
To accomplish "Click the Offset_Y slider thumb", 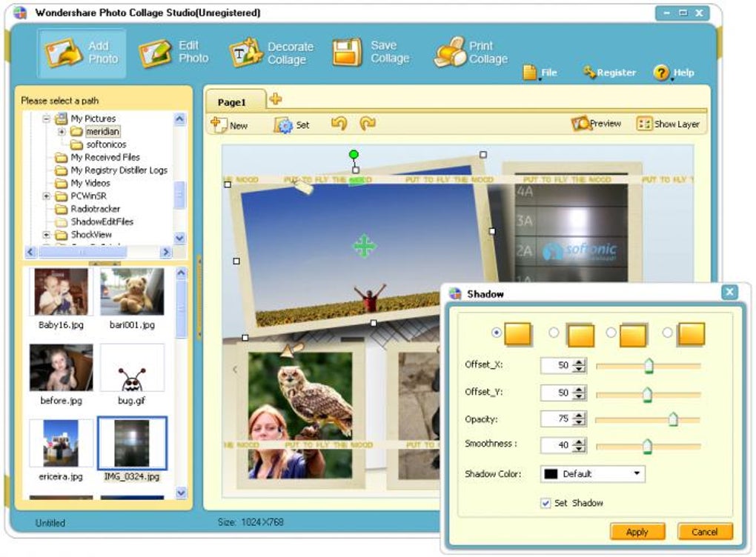I will coord(647,394).
